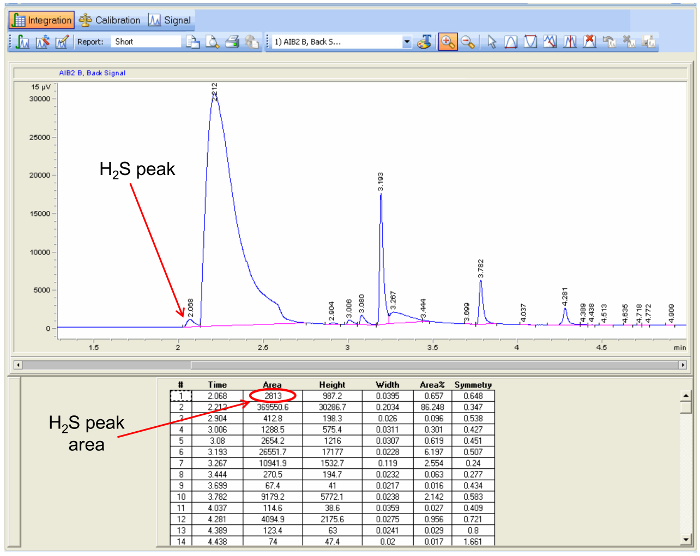The image size is (700, 556).
Task: Click the Area column header
Action: [272, 385]
